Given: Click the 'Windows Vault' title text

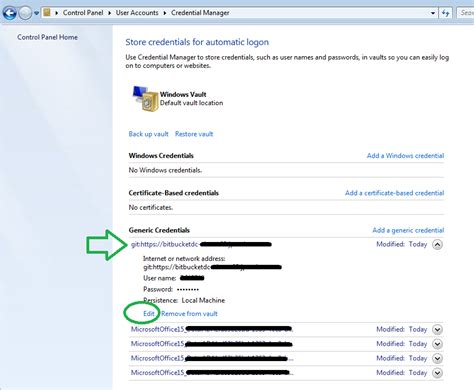Looking at the screenshot, I should coord(183,94).
